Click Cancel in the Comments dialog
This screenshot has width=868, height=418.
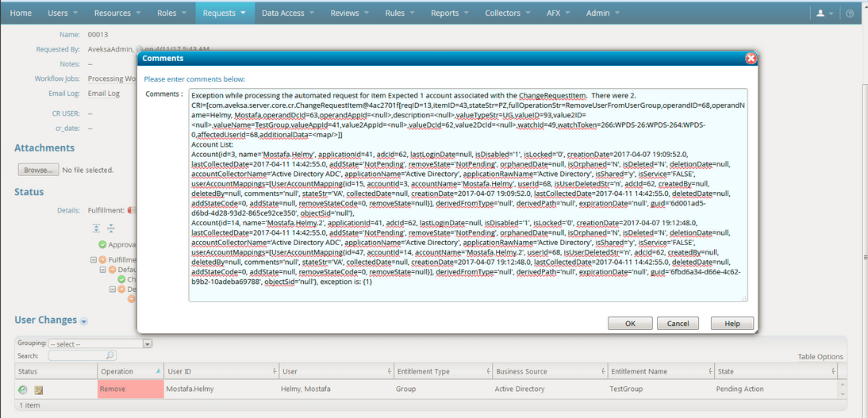tap(678, 324)
